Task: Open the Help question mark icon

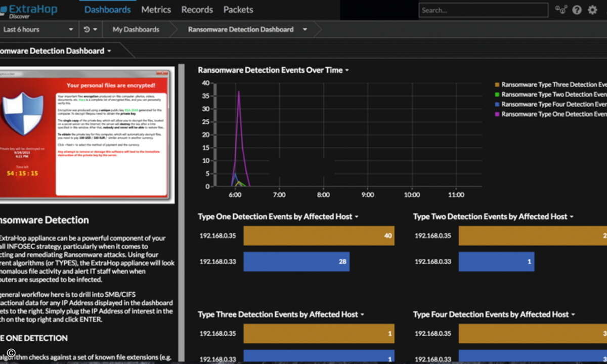Action: tap(577, 10)
